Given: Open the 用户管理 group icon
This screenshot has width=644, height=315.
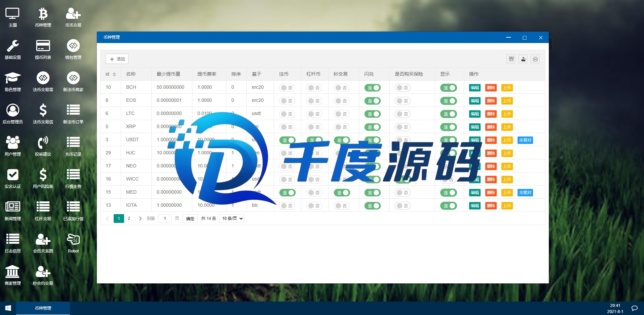Looking at the screenshot, I should pyautogui.click(x=13, y=147).
